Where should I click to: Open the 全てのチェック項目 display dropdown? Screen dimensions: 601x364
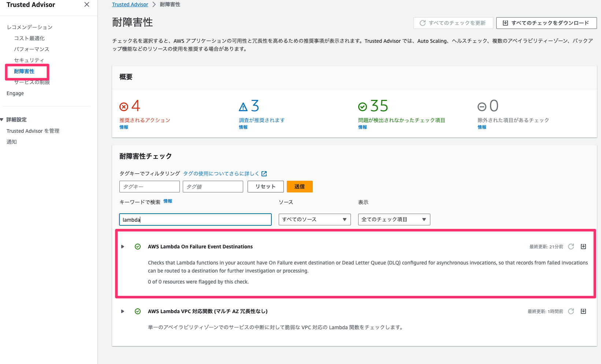(x=394, y=219)
